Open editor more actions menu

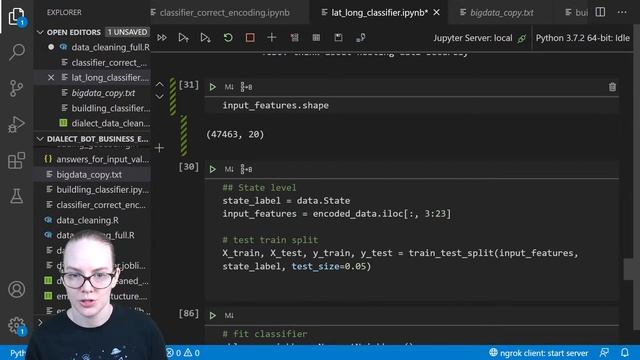pyautogui.click(x=622, y=12)
